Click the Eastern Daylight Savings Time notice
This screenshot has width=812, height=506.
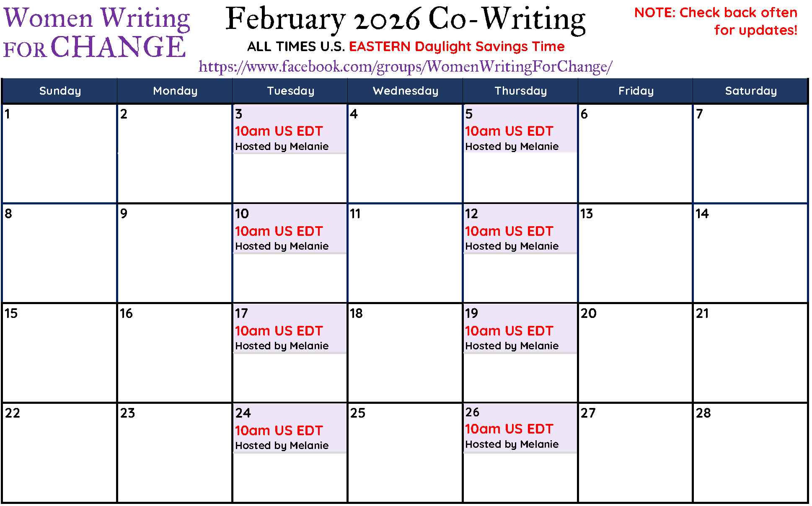(406, 46)
